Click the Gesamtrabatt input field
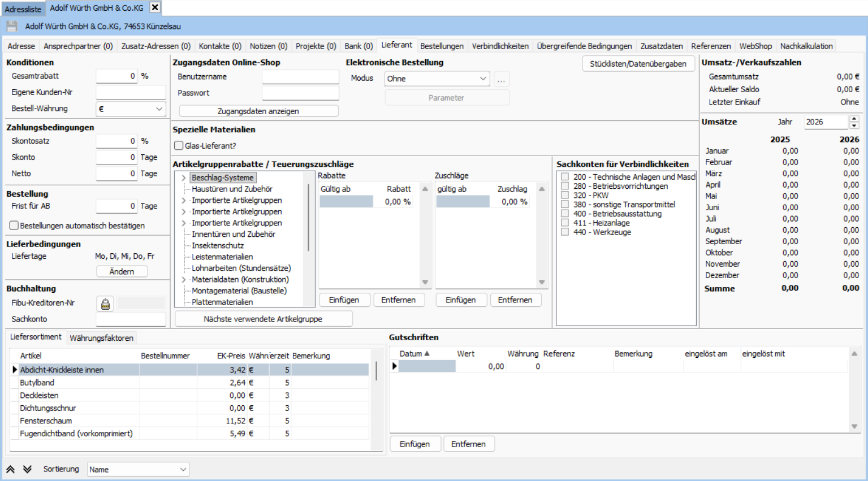The width and height of the screenshot is (868, 481). (x=117, y=76)
